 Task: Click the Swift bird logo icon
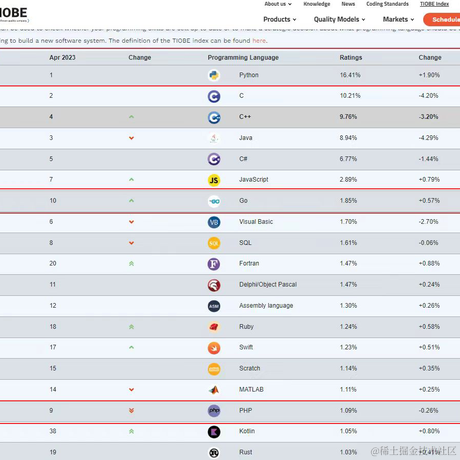(214, 348)
